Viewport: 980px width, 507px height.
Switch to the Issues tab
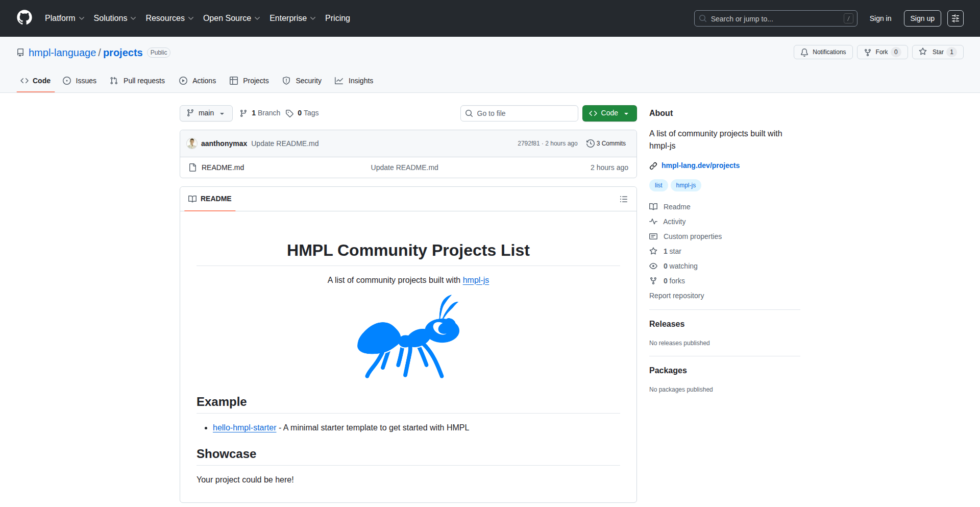80,81
